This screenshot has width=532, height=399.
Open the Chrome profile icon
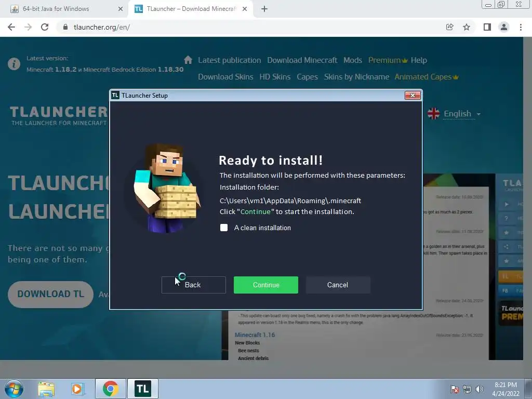coord(504,27)
